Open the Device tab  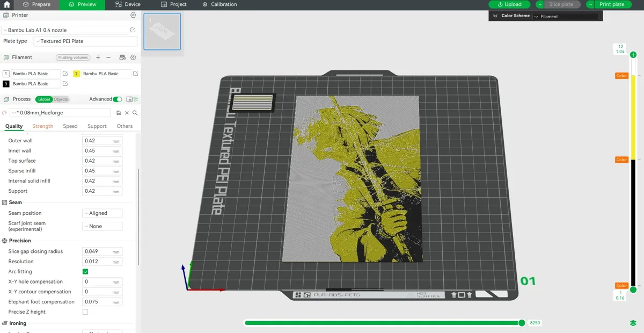click(x=128, y=4)
